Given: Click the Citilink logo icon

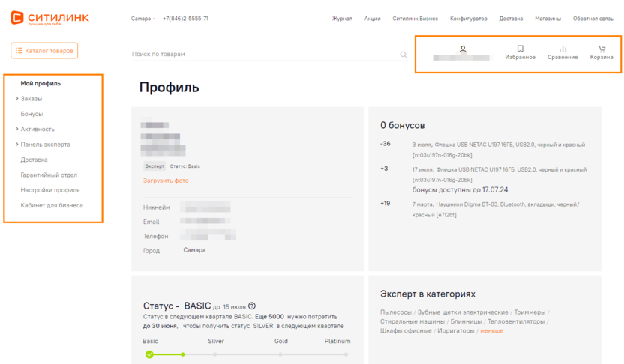Looking at the screenshot, I should click(x=16, y=18).
